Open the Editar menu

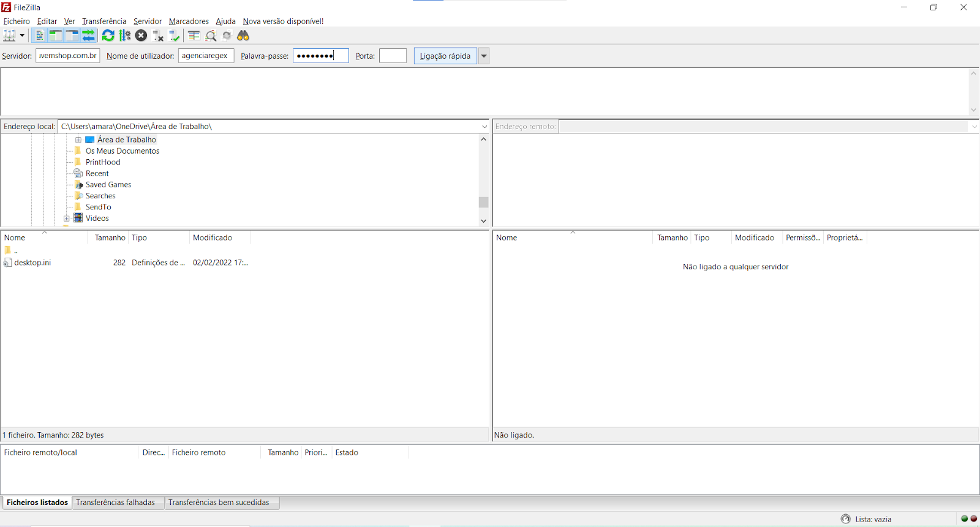(47, 21)
